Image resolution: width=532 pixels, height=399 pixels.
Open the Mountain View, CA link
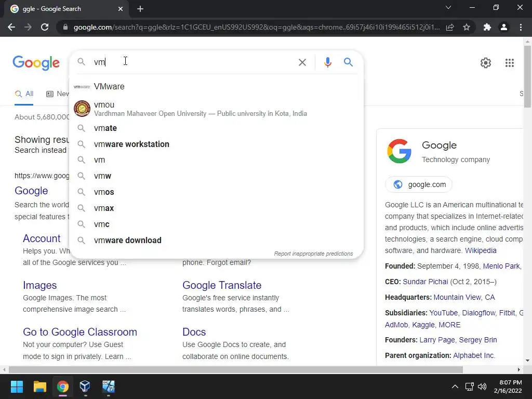[464, 298]
